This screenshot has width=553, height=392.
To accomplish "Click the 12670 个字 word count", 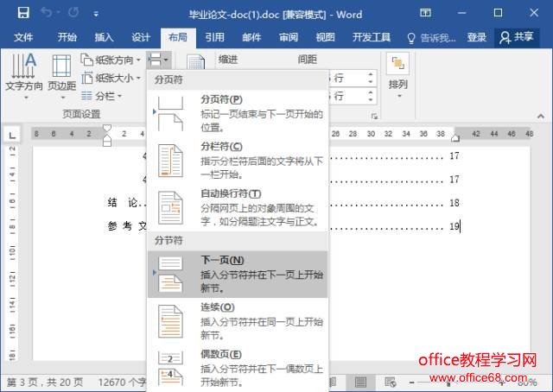I will pyautogui.click(x=122, y=383).
